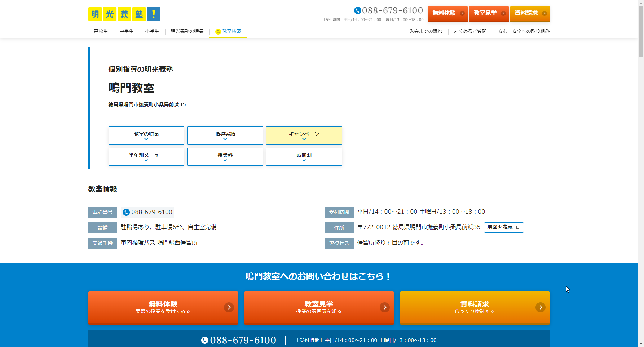Click 地図を表示 map button
This screenshot has width=644, height=347.
[504, 227]
